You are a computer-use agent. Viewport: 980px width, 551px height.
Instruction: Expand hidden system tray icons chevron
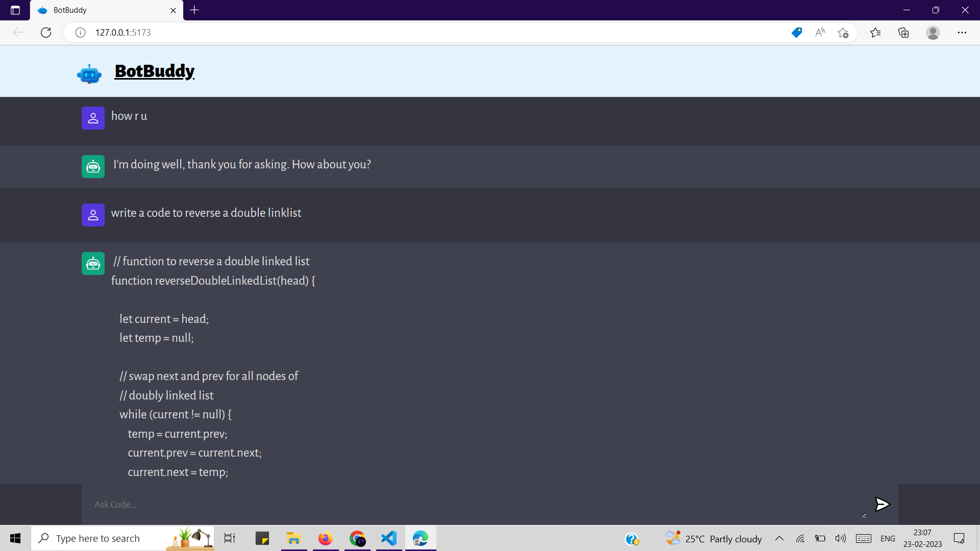(779, 538)
